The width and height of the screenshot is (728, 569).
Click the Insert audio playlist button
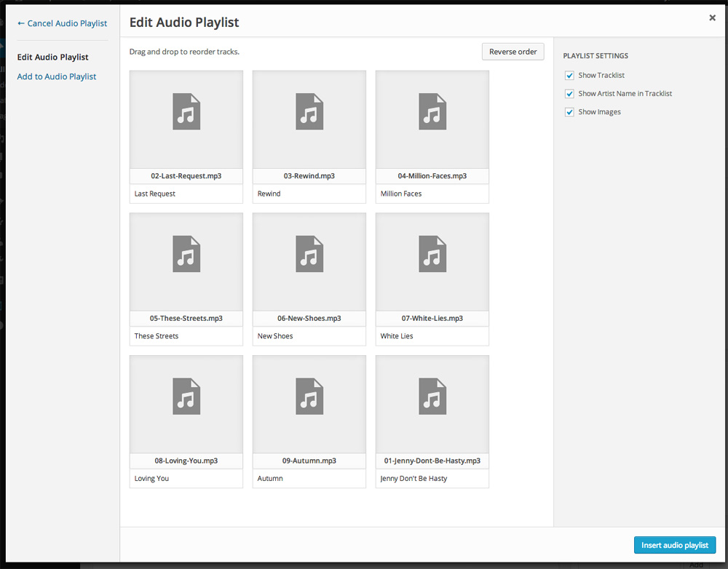pyautogui.click(x=674, y=545)
